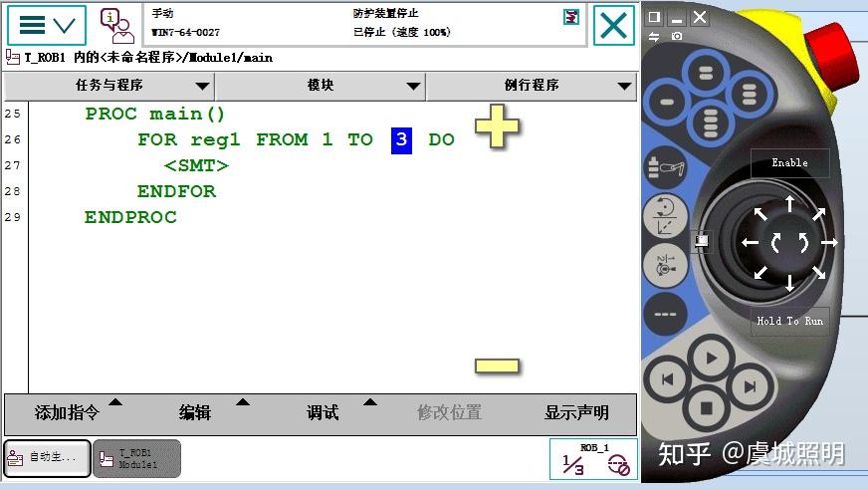Screen dimensions: 868x489
Task: Switch to the T_ROB1 Module1 taskbar tab
Action: click(x=136, y=458)
